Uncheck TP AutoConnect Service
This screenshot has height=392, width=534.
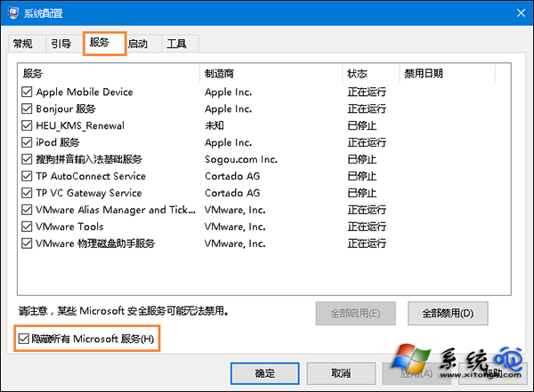pos(27,176)
